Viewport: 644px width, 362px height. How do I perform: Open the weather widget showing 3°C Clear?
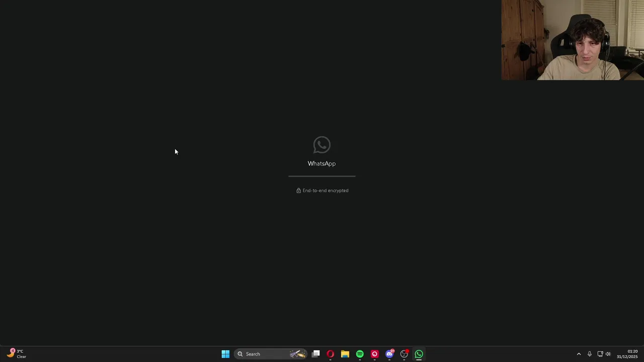coord(16,354)
